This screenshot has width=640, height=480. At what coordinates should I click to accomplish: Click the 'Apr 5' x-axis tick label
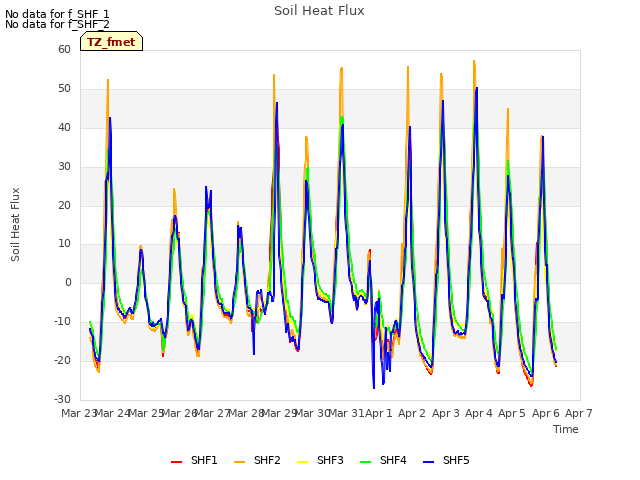tap(512, 413)
